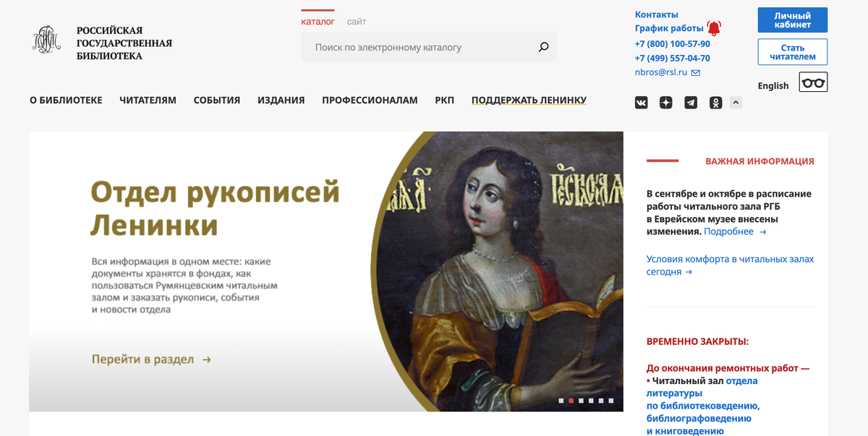
Task: Click the library logo emblem
Action: [46, 40]
